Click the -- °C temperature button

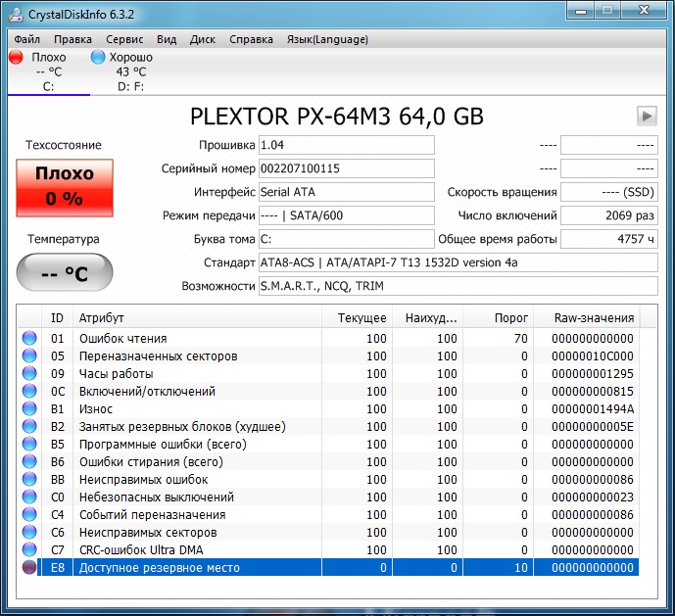[65, 272]
